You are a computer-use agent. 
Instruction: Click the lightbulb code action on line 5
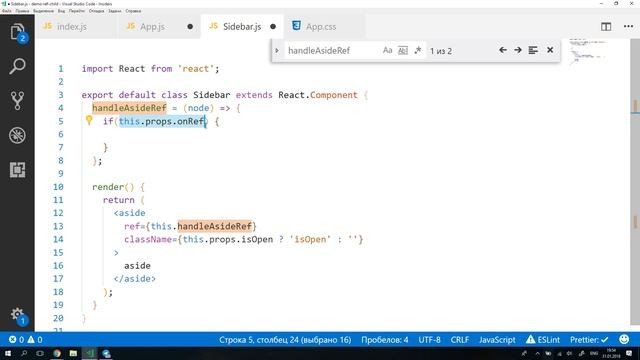(89, 120)
